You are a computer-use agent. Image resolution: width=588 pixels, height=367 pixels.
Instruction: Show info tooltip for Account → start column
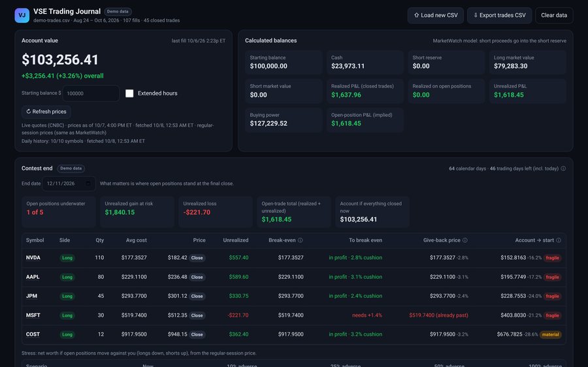(x=559, y=240)
